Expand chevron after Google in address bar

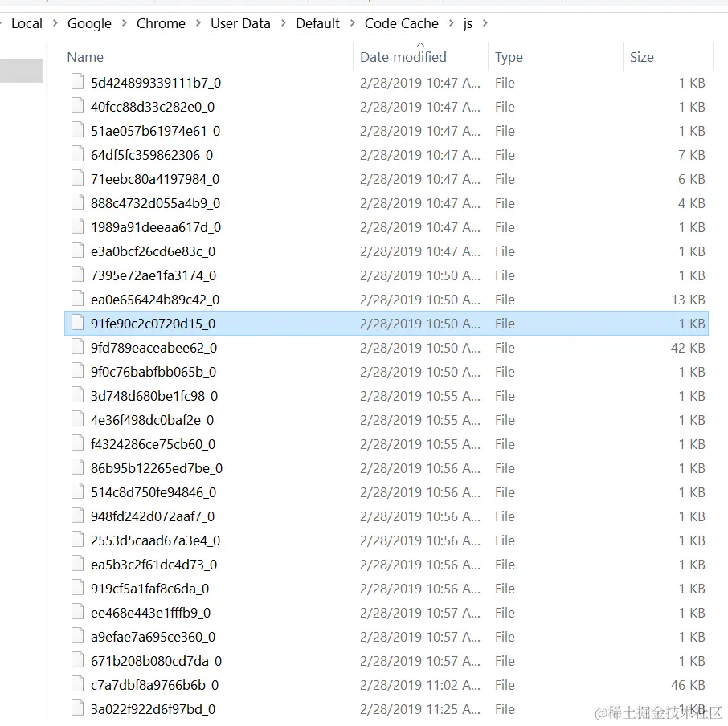pyautogui.click(x=124, y=23)
